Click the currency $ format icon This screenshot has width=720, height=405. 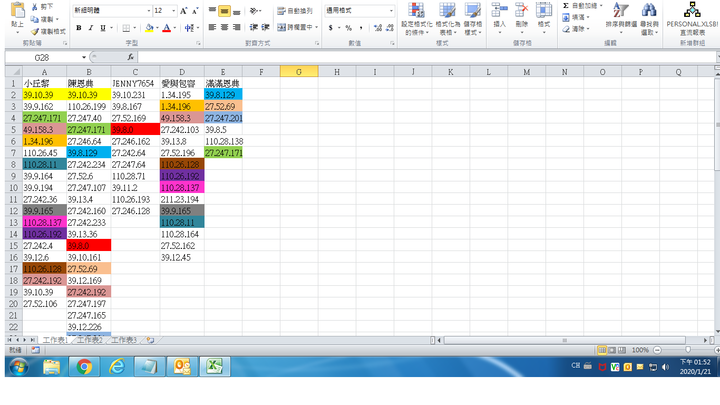point(331,28)
